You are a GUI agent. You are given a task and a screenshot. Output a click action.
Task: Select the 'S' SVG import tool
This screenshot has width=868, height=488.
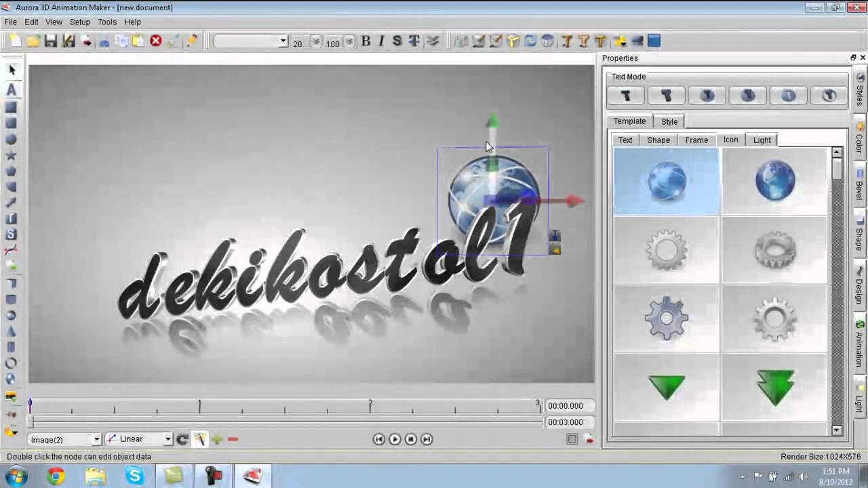(12, 235)
